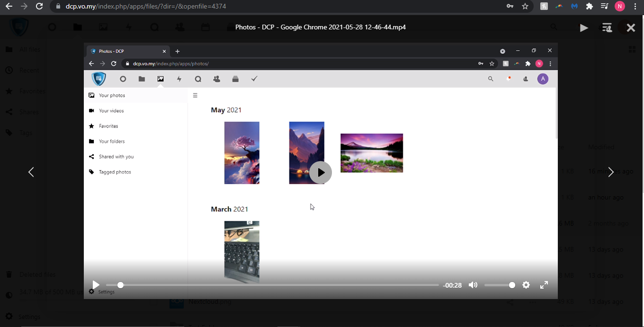
Task: Bookmark this page with the star icon
Action: tap(525, 6)
